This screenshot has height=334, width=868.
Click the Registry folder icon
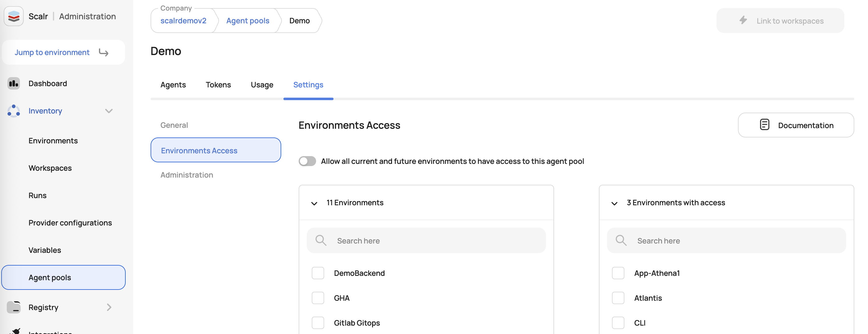tap(13, 307)
